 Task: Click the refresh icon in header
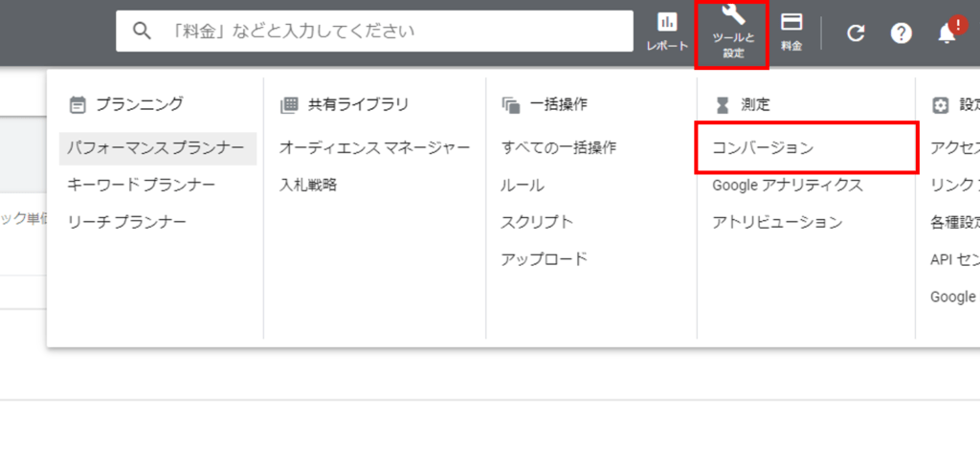[x=856, y=33]
